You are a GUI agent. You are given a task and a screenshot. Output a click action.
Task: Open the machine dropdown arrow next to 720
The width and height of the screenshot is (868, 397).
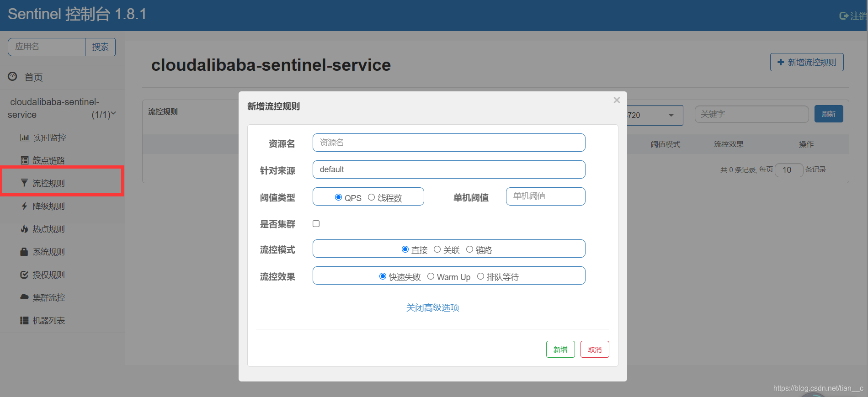click(671, 115)
